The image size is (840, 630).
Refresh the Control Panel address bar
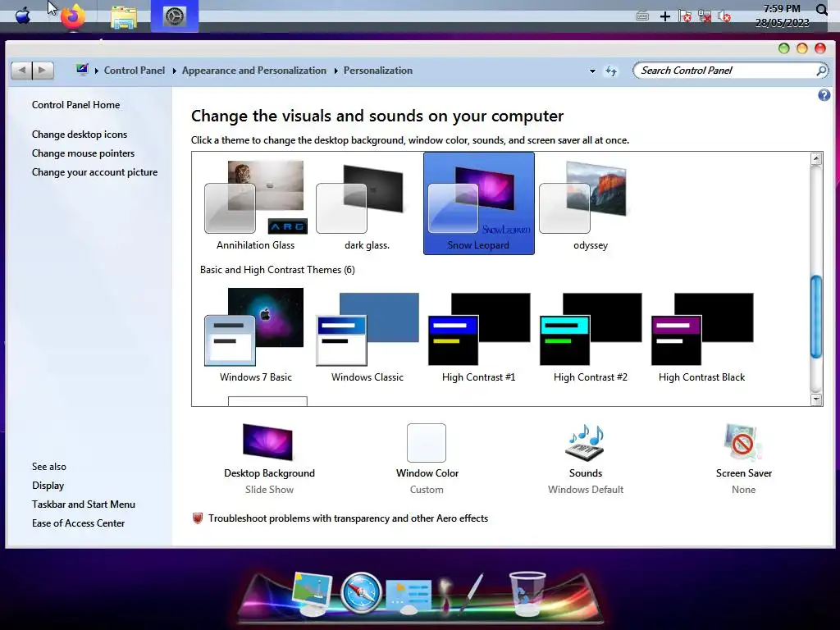point(611,71)
